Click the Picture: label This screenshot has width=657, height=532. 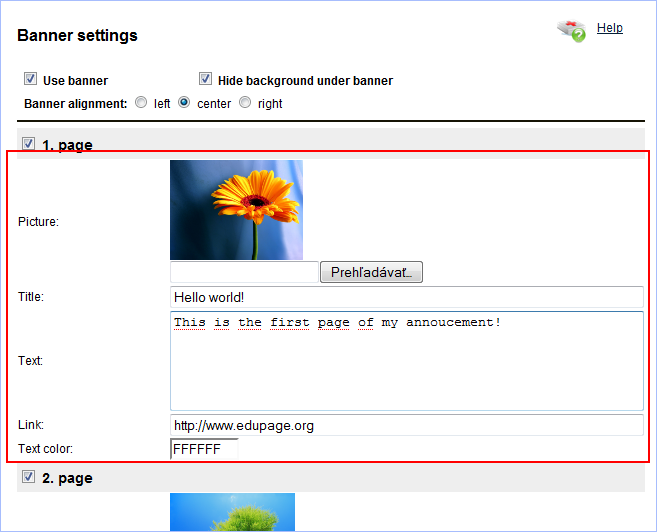pos(38,222)
